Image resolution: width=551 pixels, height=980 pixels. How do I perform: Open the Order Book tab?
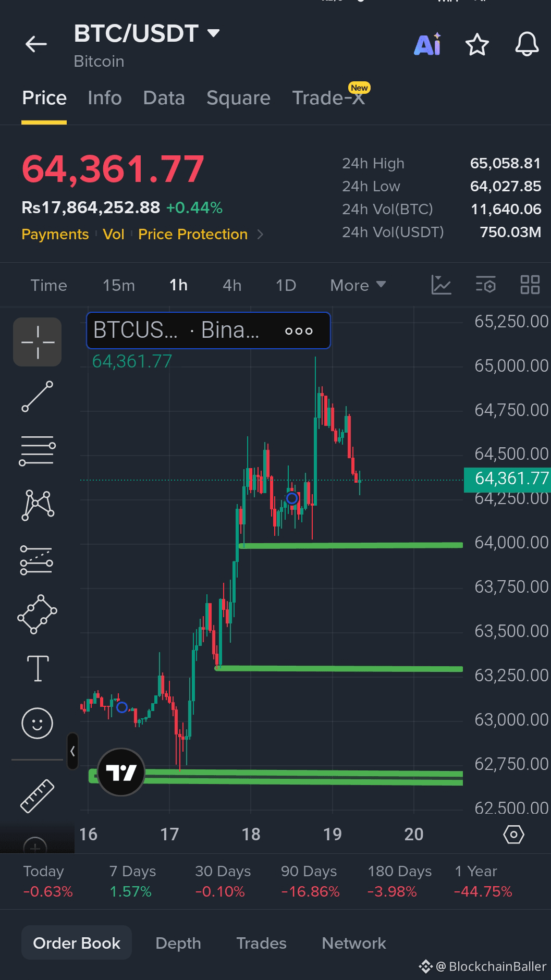click(77, 943)
